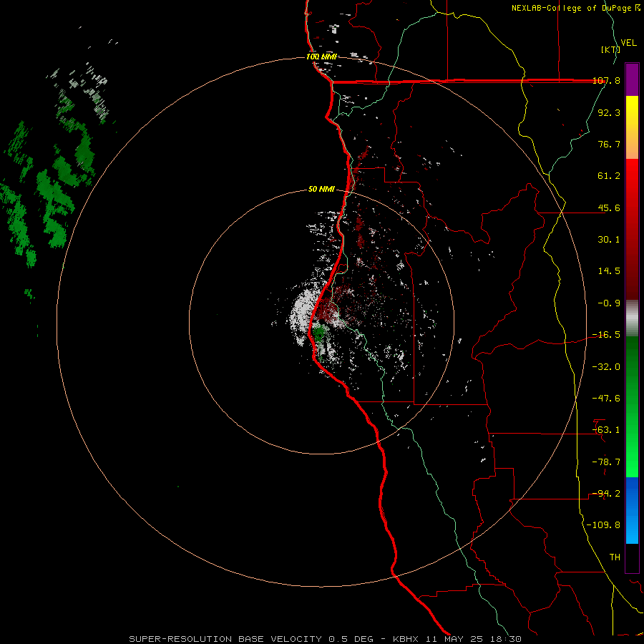Select the 76.7 velocity scale value
The image size is (644, 644).
coord(609,144)
